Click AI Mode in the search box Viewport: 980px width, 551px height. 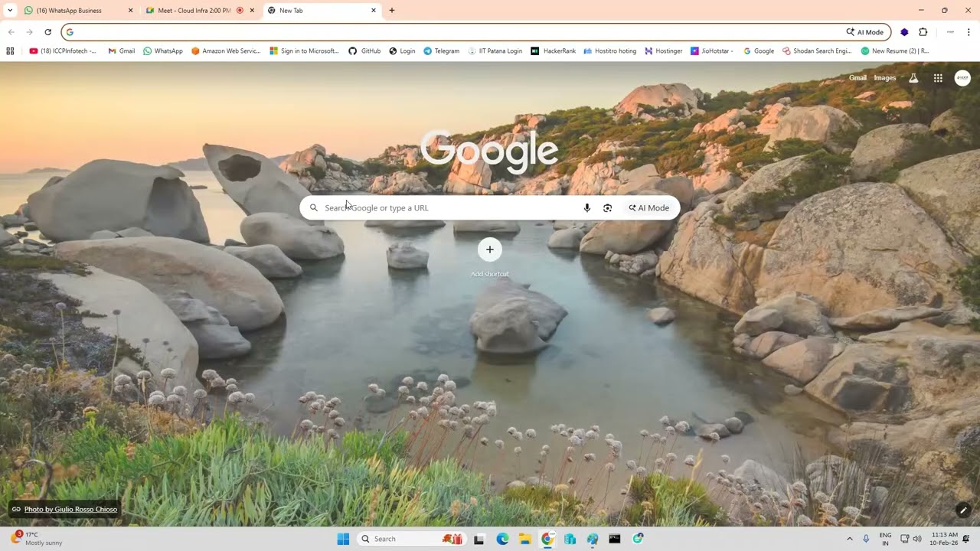coord(649,208)
